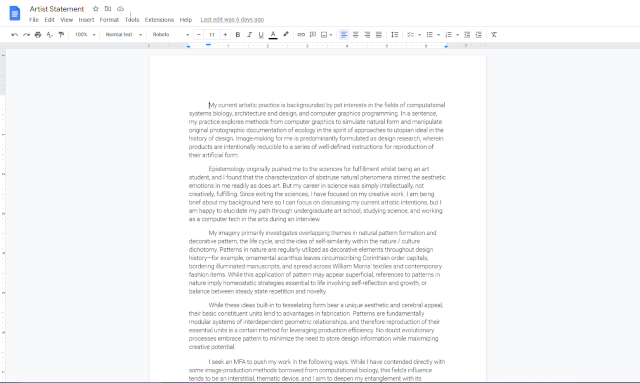
Task: Click Increase indent icon
Action: point(479,35)
